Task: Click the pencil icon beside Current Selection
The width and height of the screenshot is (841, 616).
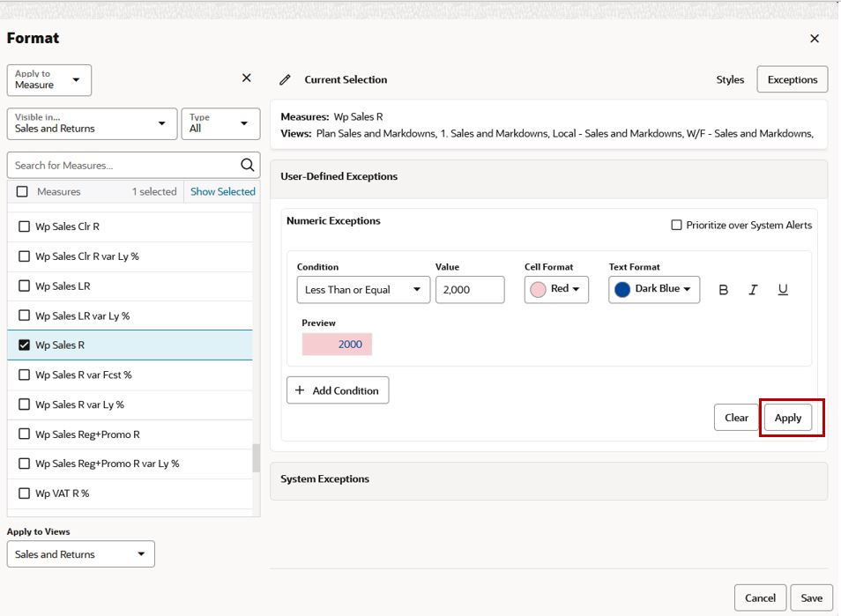Action: tap(285, 80)
